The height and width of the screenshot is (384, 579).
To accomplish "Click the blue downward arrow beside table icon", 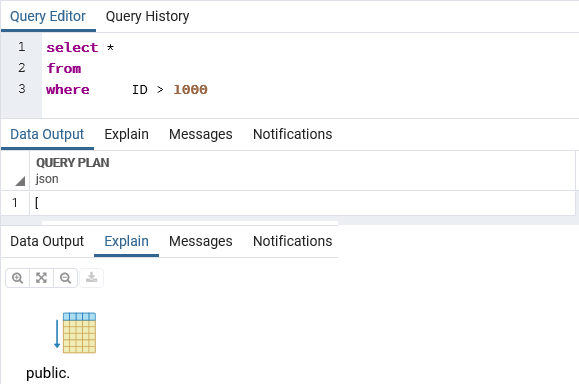I will point(57,334).
